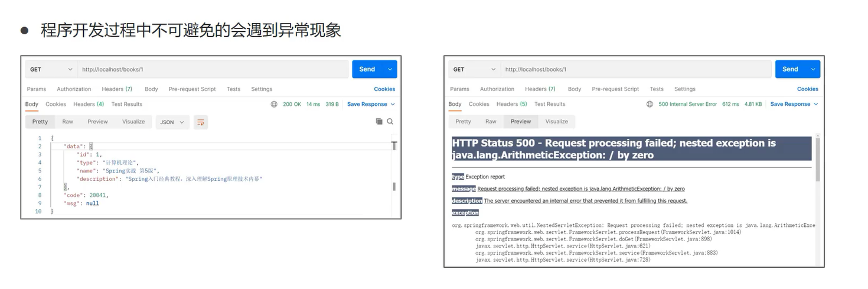
Task: Switch to Raw view in the 200 OK window
Action: (68, 122)
